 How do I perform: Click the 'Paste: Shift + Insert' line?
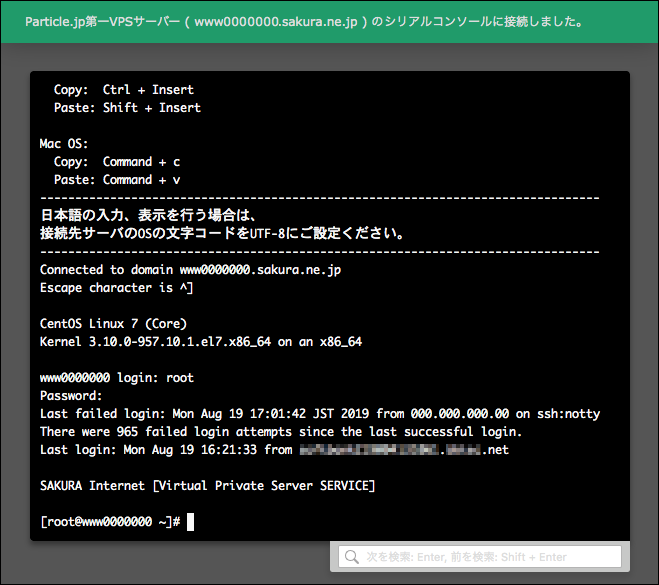127,108
